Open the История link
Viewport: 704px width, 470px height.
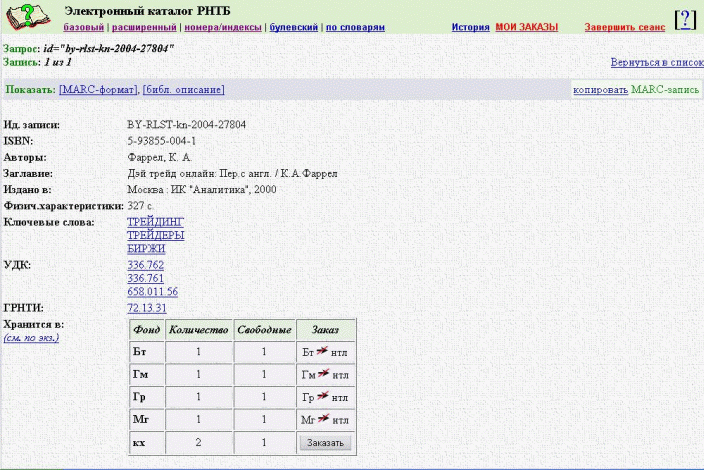[469, 27]
